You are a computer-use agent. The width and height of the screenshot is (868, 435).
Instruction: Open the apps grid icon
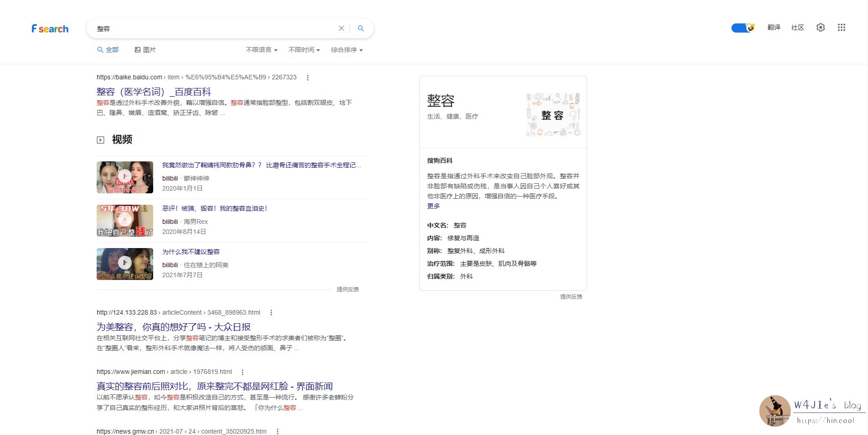click(x=841, y=27)
